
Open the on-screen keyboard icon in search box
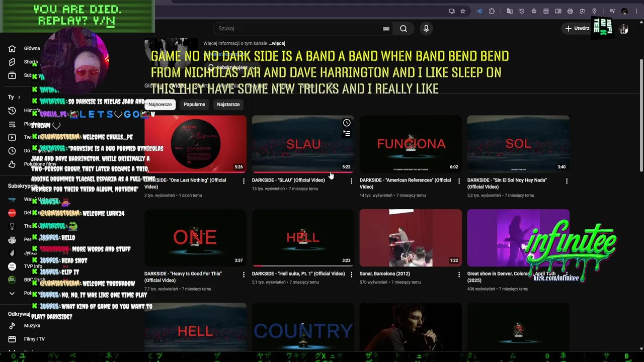pyautogui.click(x=386, y=29)
